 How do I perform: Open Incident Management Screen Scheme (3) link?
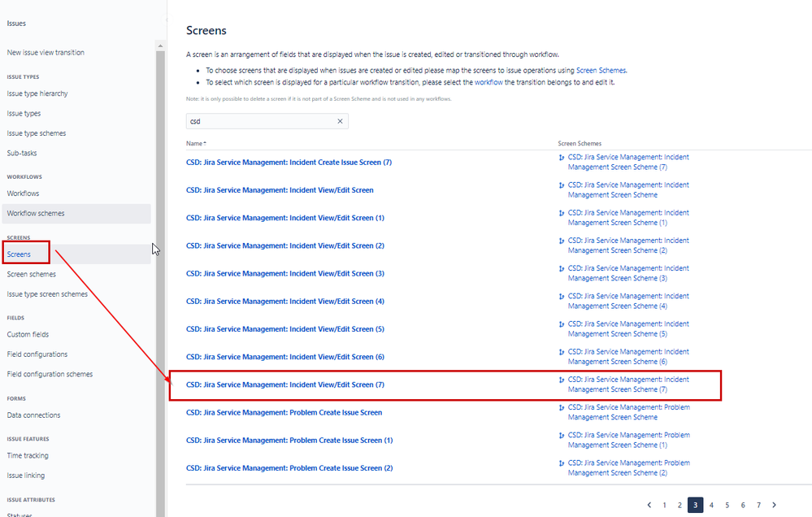coord(628,273)
